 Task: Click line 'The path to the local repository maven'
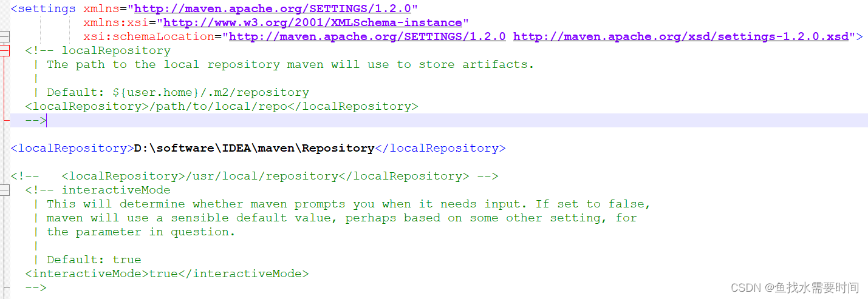pyautogui.click(x=290, y=64)
